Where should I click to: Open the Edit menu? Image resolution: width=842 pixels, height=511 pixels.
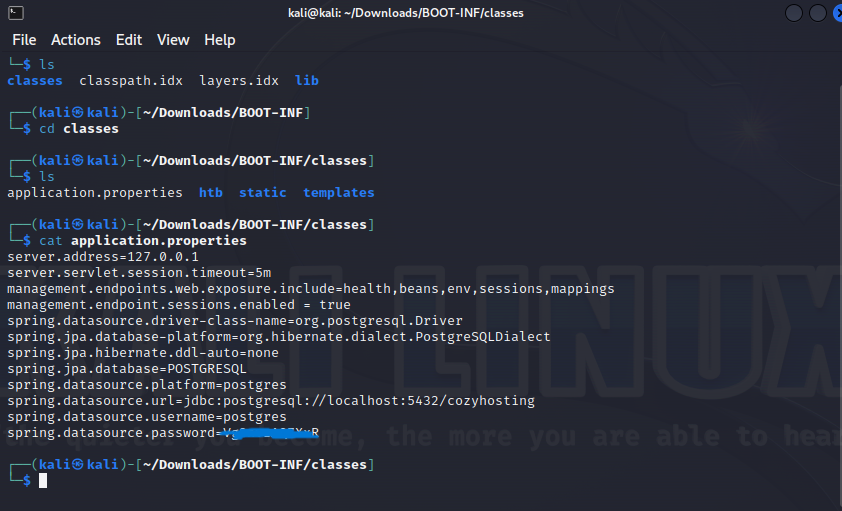coord(129,40)
